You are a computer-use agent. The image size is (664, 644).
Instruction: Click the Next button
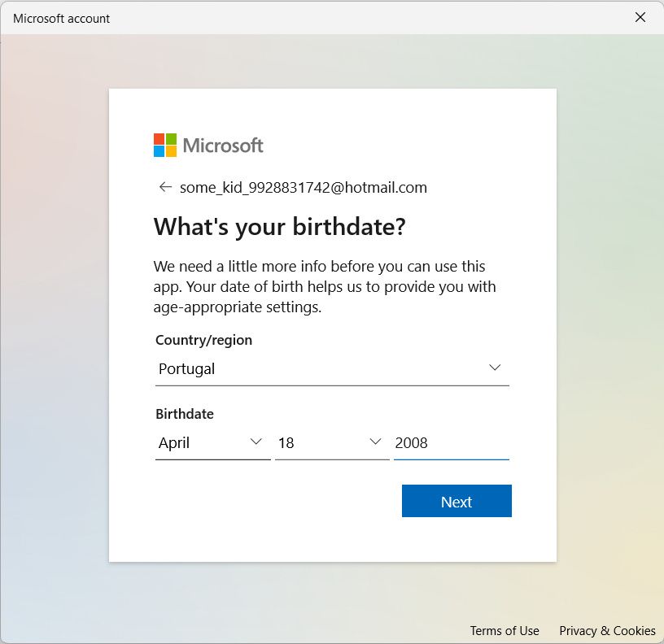(456, 501)
